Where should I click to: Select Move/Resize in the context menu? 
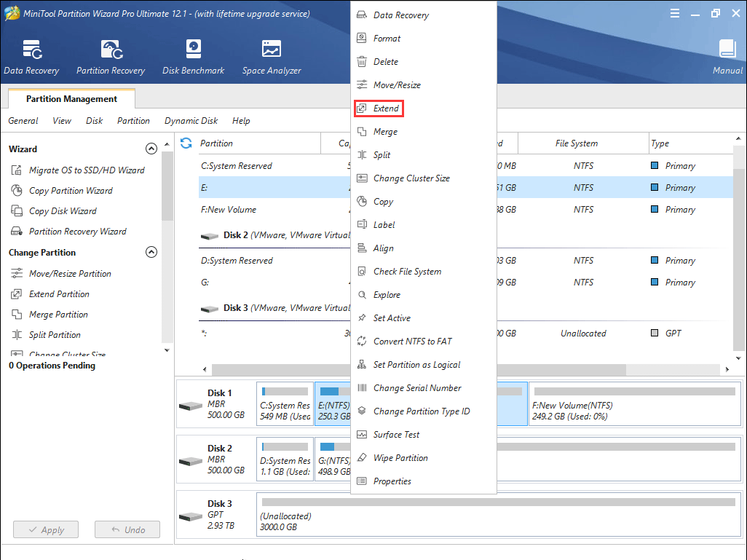click(x=397, y=85)
